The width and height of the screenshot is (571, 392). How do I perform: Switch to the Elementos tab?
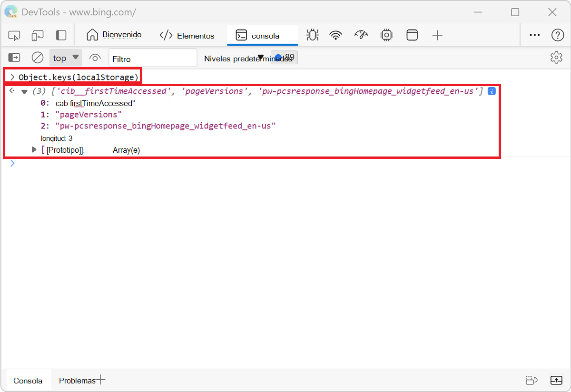point(187,35)
